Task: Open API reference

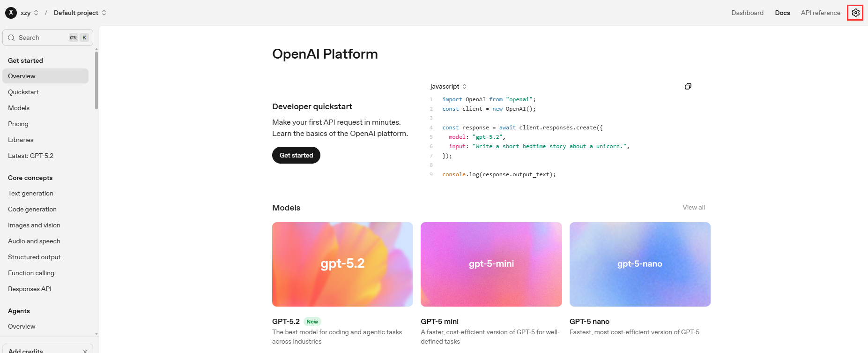Action: [820, 13]
